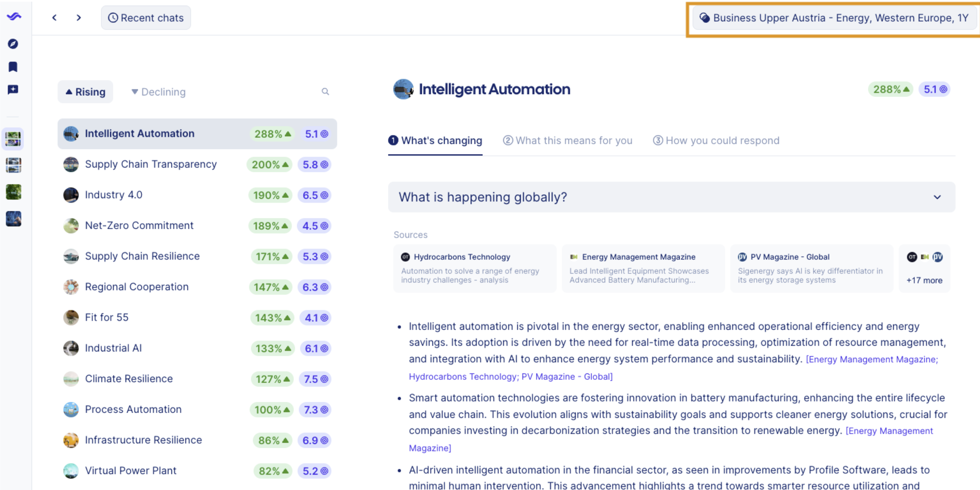The image size is (980, 490).
Task: Open the bookmarks icon in sidebar
Action: pos(13,67)
